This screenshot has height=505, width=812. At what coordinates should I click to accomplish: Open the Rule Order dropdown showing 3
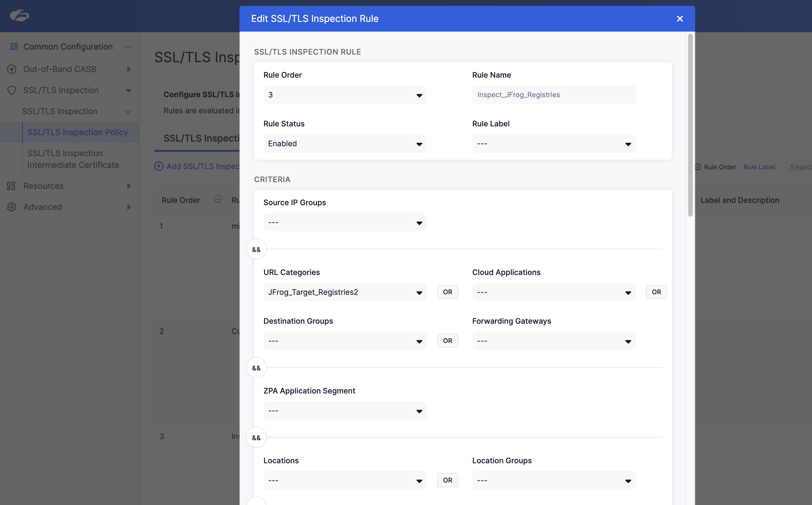[x=345, y=95]
